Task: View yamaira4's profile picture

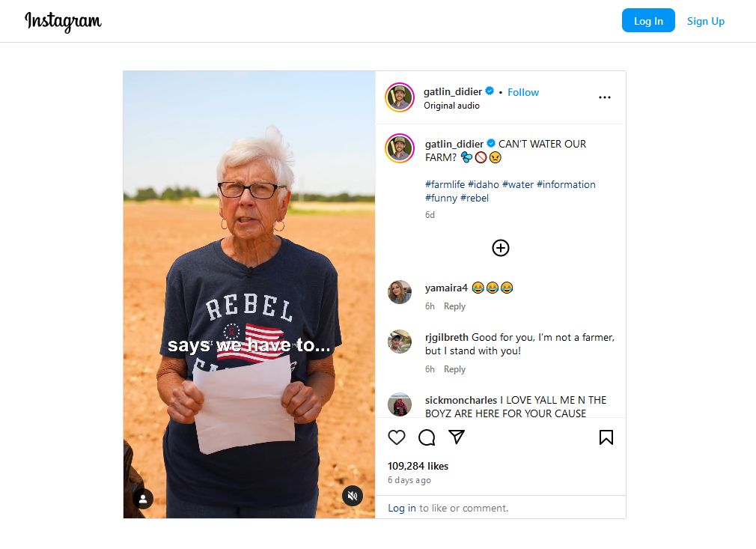Action: point(400,292)
